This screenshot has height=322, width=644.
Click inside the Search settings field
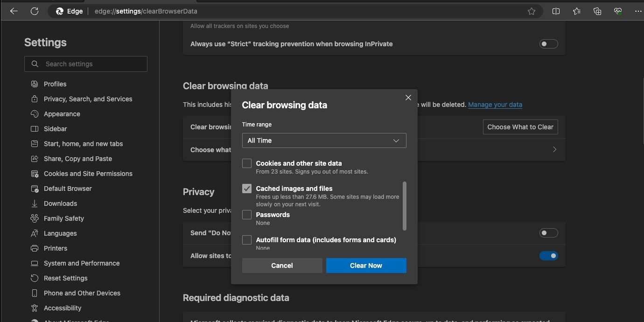[86, 64]
